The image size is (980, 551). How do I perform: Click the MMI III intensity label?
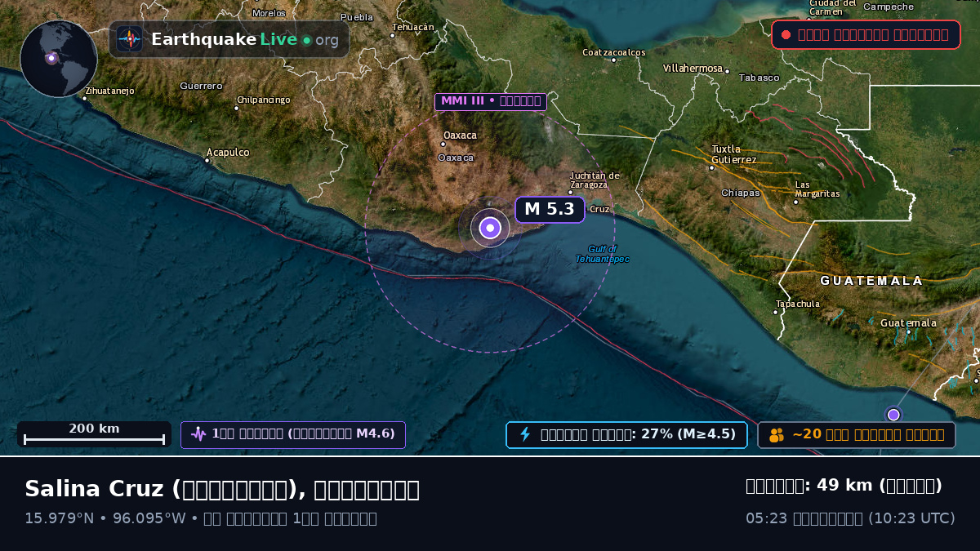[x=491, y=101]
